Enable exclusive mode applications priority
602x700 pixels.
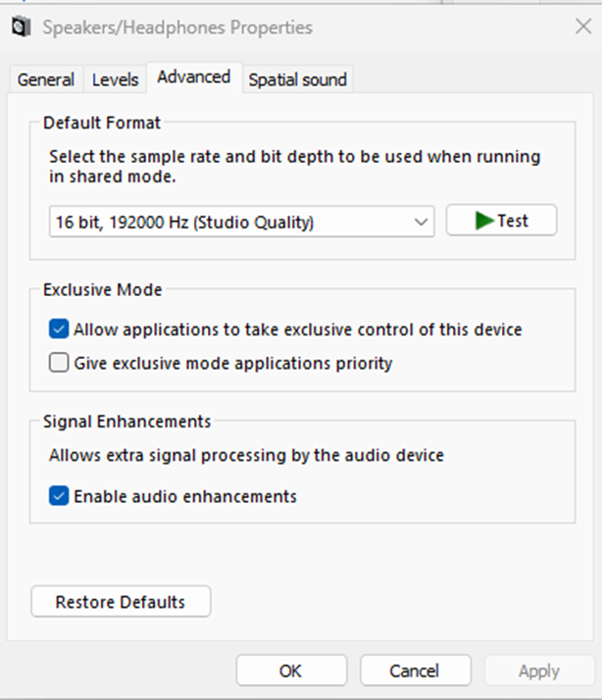point(59,363)
